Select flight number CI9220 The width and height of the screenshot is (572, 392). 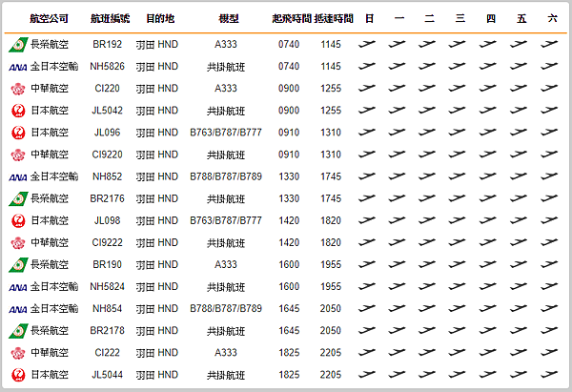pyautogui.click(x=107, y=155)
